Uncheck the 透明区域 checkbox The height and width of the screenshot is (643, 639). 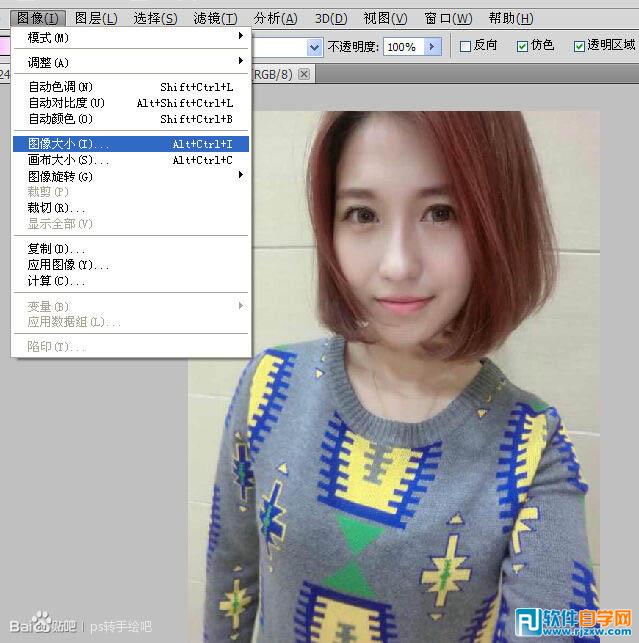pyautogui.click(x=579, y=46)
